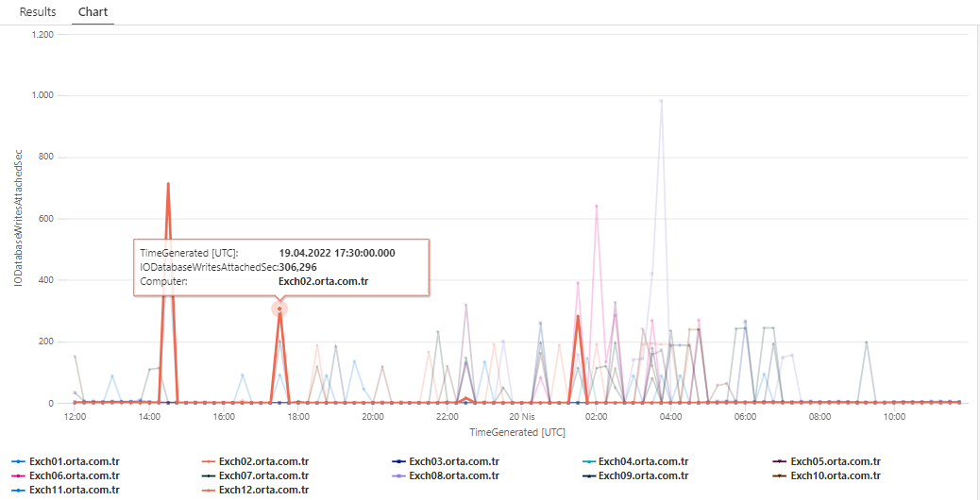Click the IODatabaseWritesAttachedSec axis title

pyautogui.click(x=19, y=218)
